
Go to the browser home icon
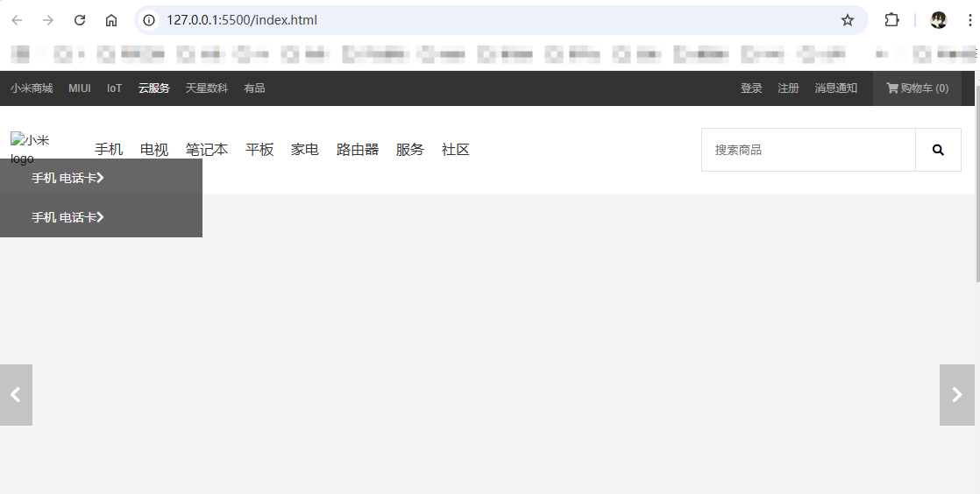(x=111, y=20)
